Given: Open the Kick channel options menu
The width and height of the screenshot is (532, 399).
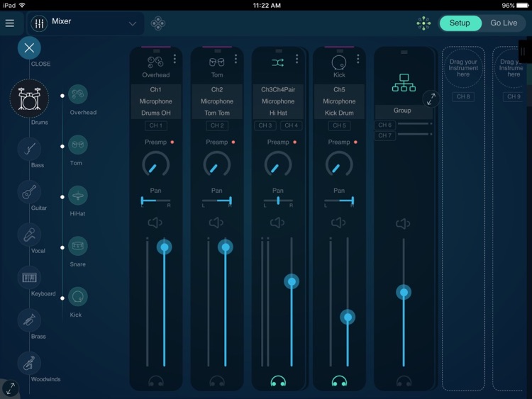Looking at the screenshot, I should pyautogui.click(x=358, y=59).
